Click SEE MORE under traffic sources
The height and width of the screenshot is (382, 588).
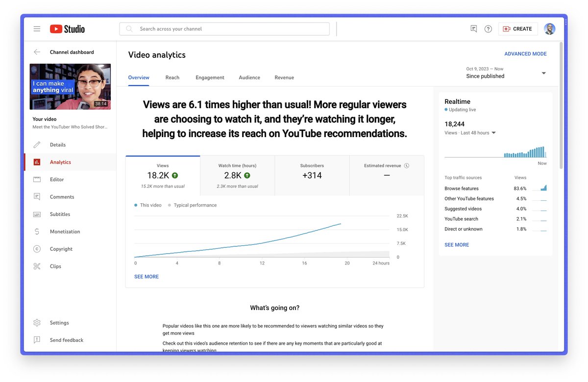tap(457, 245)
